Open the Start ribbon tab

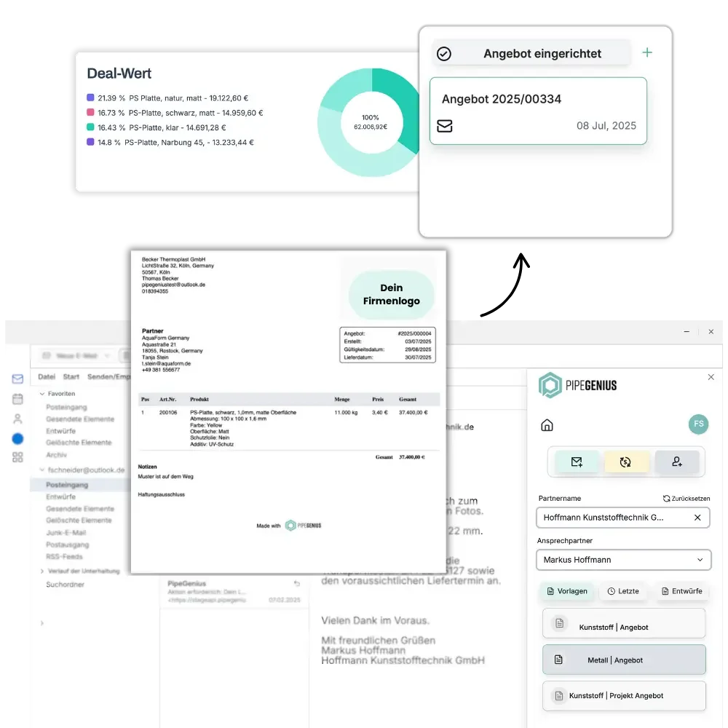(71, 376)
